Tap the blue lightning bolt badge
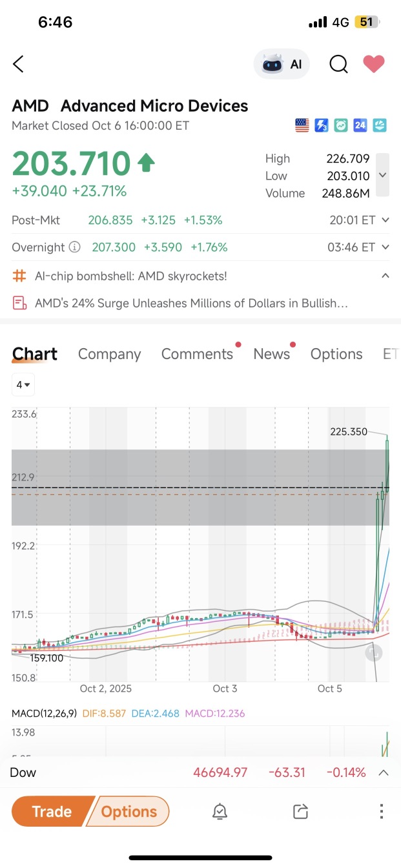401x868 pixels. [322, 126]
